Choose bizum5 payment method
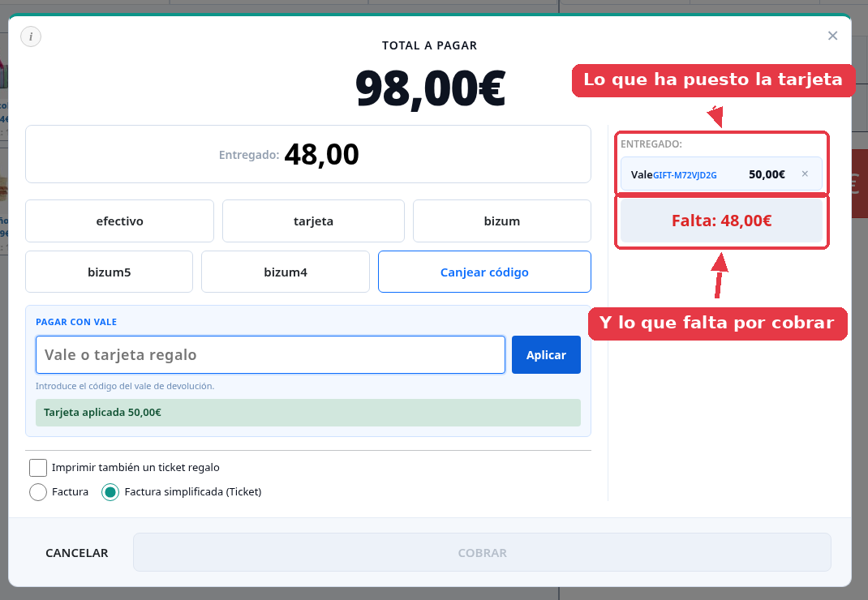Screen dimensions: 868x600 click(109, 272)
